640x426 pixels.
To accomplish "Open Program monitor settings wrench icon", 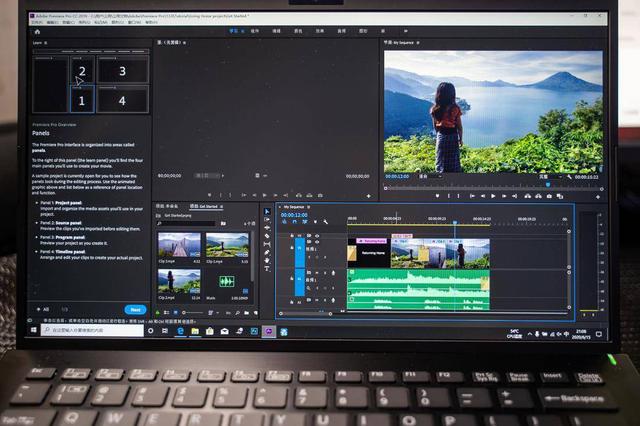I will (569, 177).
